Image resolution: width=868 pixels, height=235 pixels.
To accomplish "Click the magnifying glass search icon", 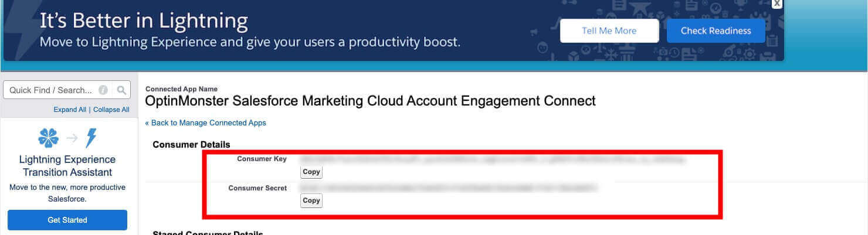I will coord(121,90).
